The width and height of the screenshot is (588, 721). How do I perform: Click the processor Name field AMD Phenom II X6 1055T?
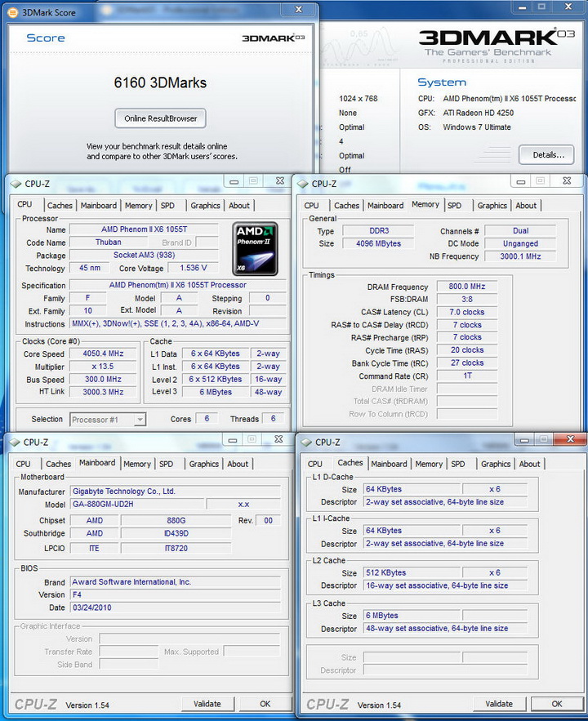coord(144,229)
